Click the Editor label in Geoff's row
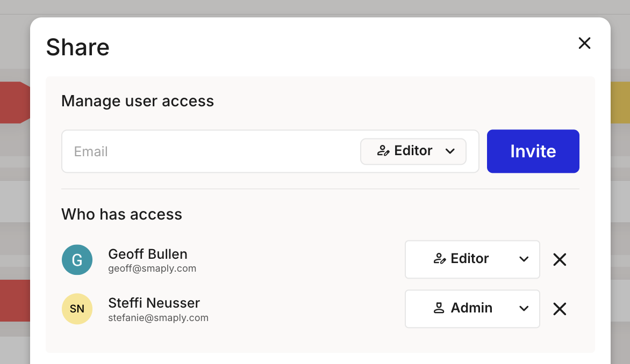630x364 pixels. 469,259
